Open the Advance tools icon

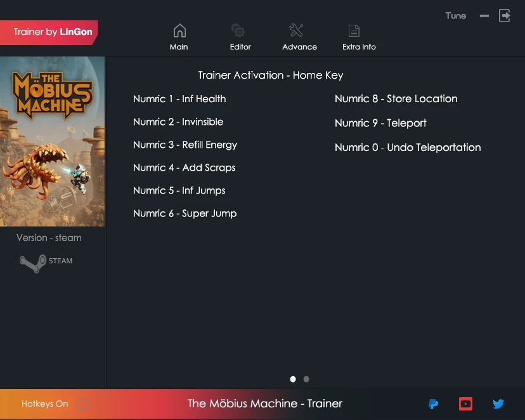pyautogui.click(x=296, y=30)
